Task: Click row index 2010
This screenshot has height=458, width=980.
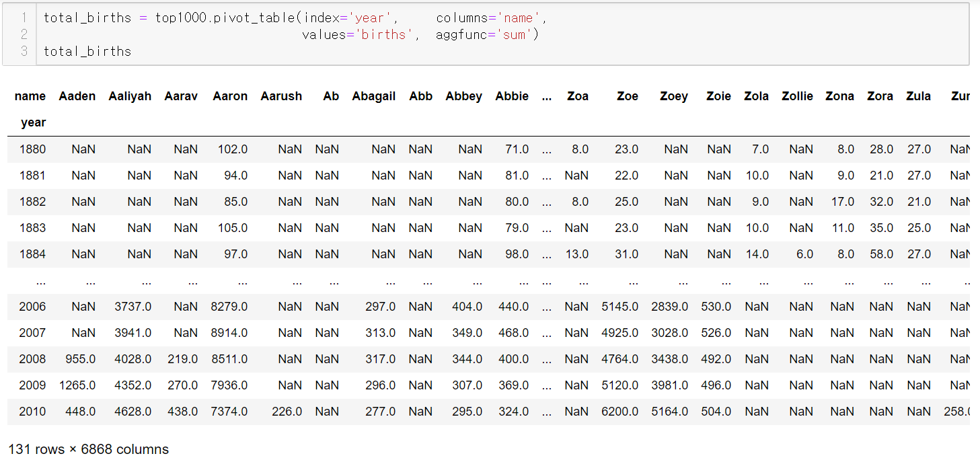Action: 32,412
